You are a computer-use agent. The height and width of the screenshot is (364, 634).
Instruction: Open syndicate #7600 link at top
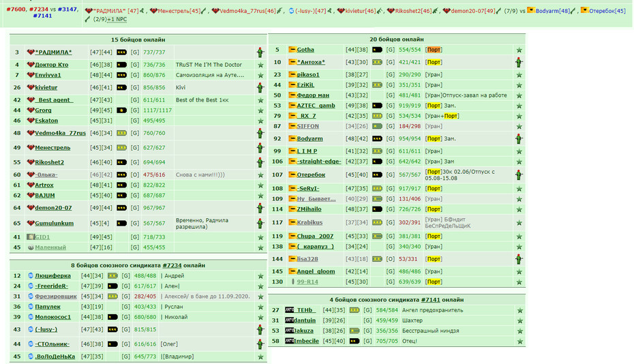tap(16, 9)
